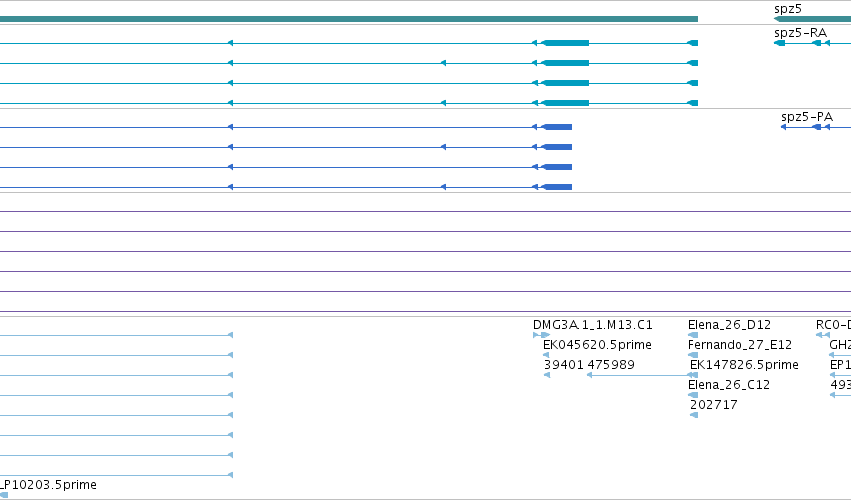851x500 pixels.
Task: Click the arrow glyph beneath 202717
Action: click(694, 415)
